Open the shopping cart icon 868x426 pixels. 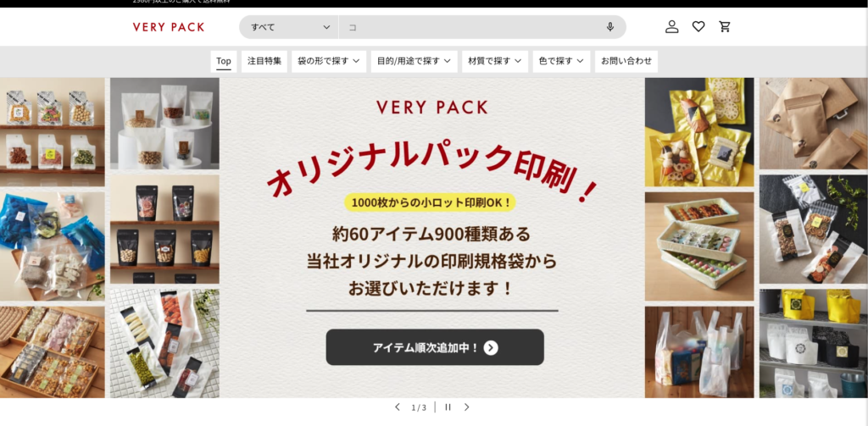point(725,26)
